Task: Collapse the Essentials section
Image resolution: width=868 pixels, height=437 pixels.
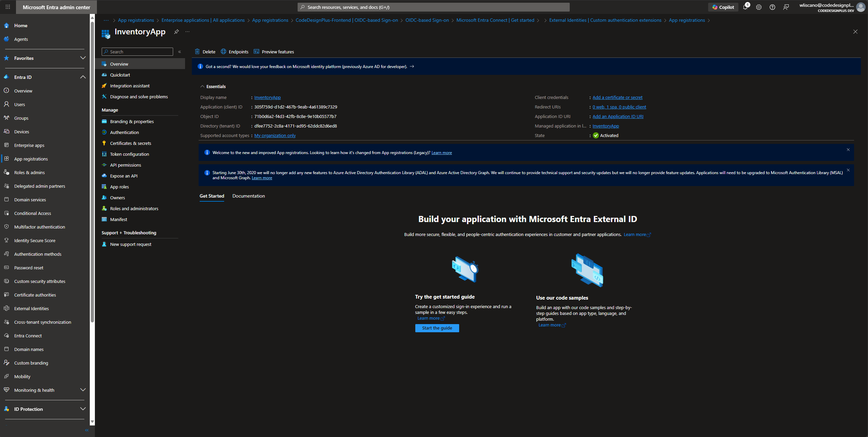Action: [202, 86]
